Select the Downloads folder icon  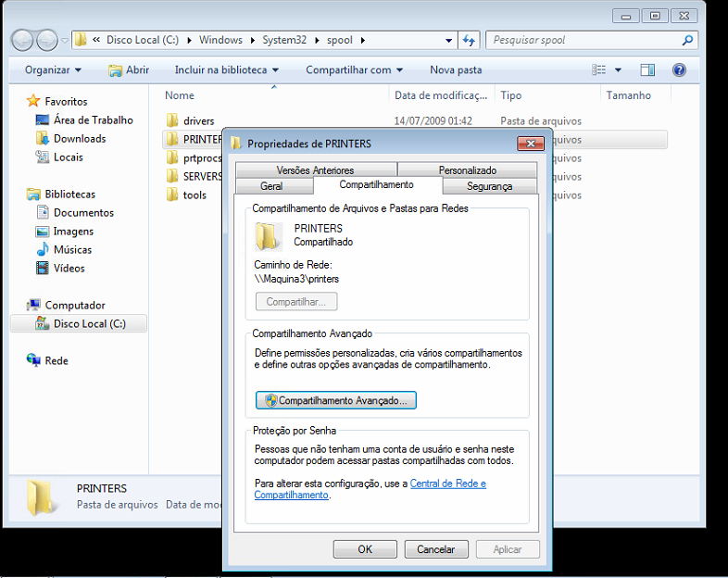pos(43,138)
